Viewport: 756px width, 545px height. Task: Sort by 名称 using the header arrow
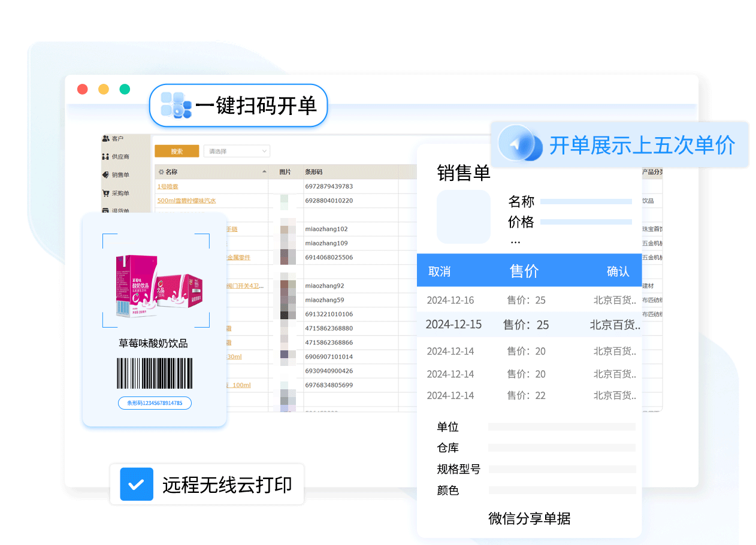(264, 172)
